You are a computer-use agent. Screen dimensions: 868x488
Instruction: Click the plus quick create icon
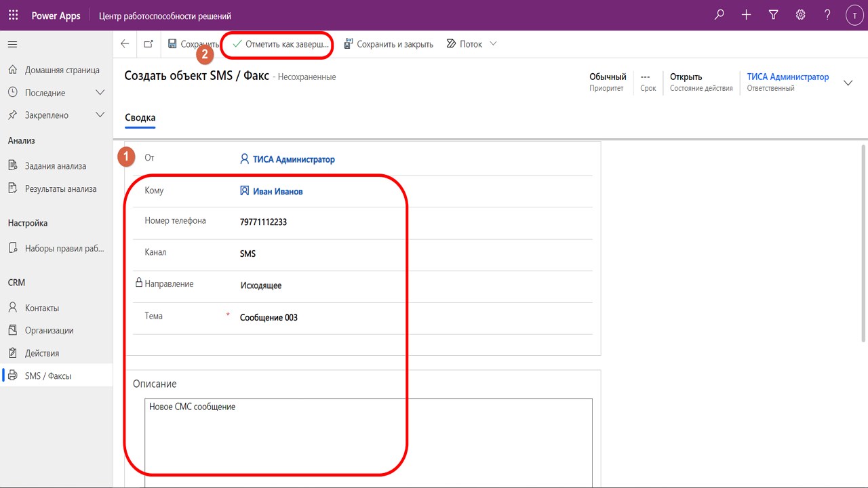tap(746, 15)
